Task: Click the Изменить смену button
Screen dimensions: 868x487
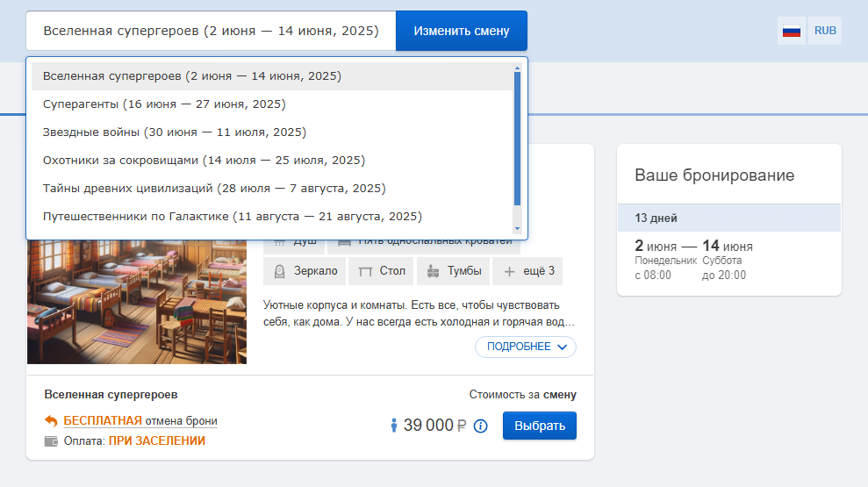Action: point(461,31)
